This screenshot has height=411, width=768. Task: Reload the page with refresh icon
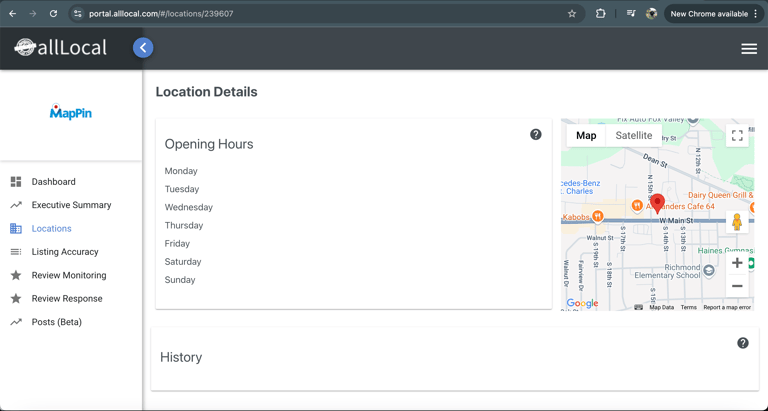click(x=53, y=14)
